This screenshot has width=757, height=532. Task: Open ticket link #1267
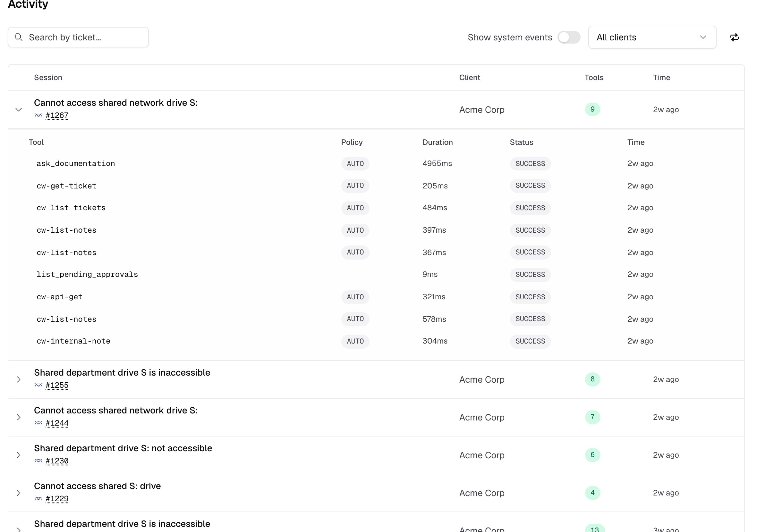tap(57, 115)
